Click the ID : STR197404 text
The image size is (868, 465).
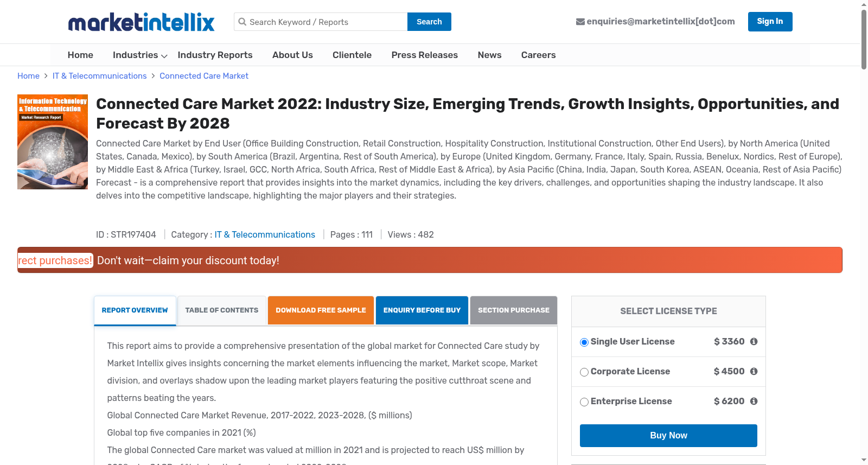[126, 234]
